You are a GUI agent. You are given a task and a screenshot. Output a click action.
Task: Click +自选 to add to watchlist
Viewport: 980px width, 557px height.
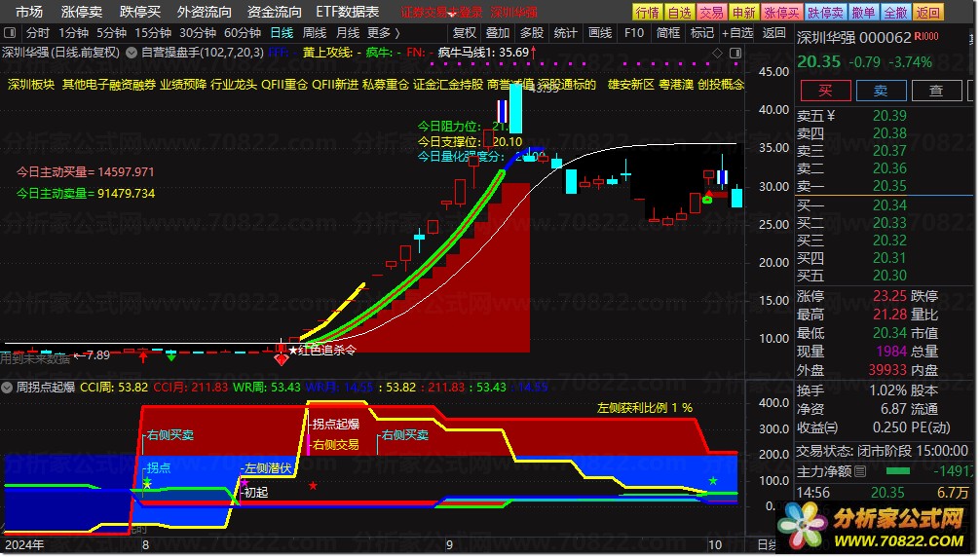(737, 32)
